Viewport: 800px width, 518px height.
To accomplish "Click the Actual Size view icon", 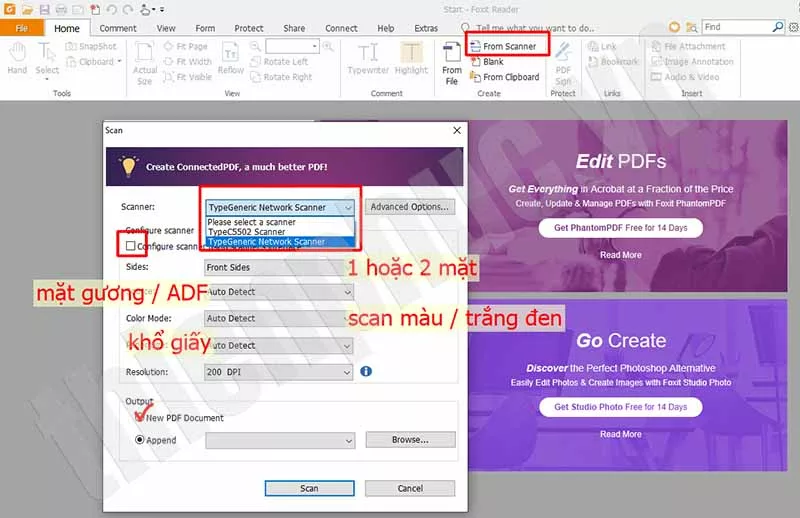I will (145, 62).
